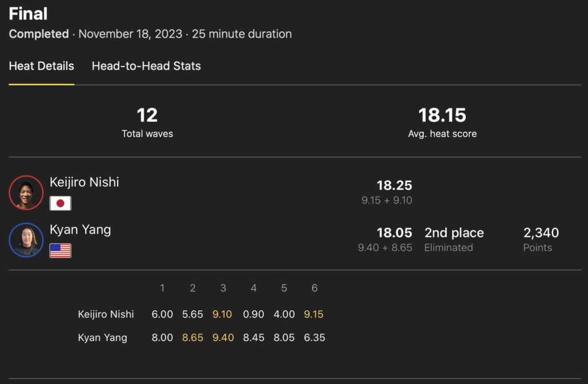
Task: Click the United States flag icon
Action: (x=61, y=251)
